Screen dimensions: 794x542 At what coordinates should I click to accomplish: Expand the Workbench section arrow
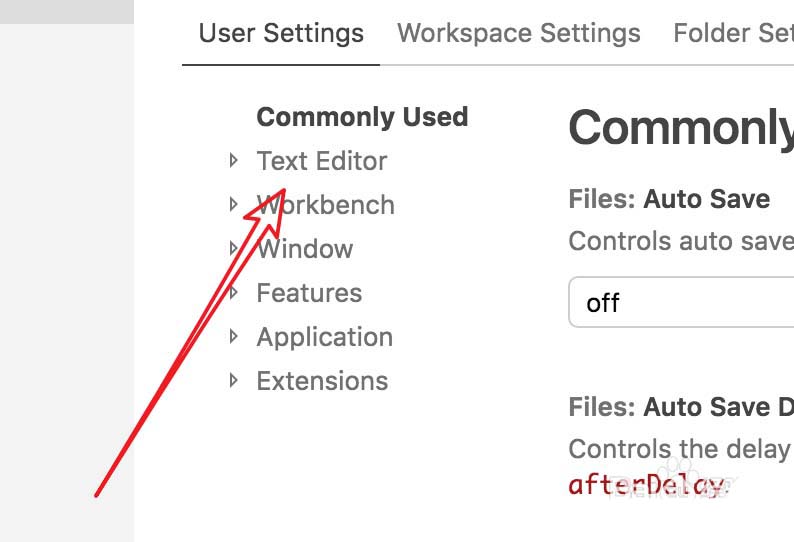pos(233,204)
